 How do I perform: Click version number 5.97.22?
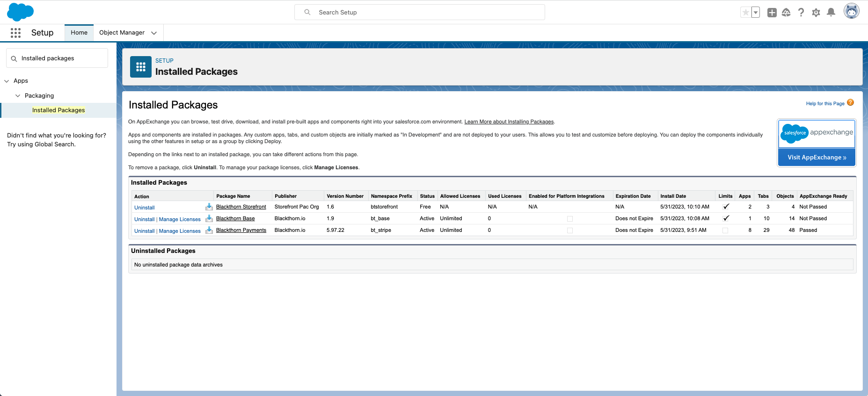tap(336, 230)
